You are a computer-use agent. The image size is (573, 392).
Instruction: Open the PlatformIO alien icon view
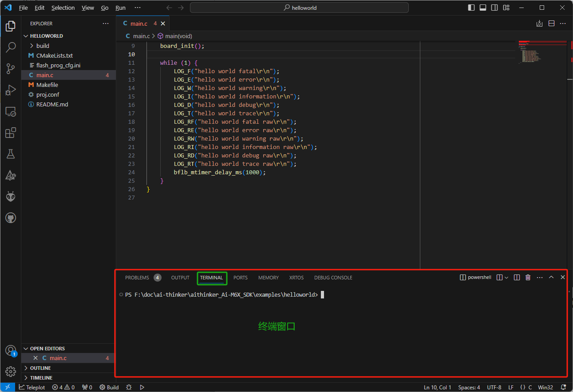pos(11,196)
